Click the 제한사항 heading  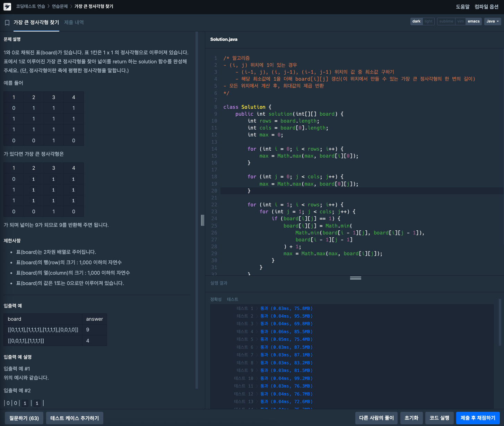tap(12, 241)
